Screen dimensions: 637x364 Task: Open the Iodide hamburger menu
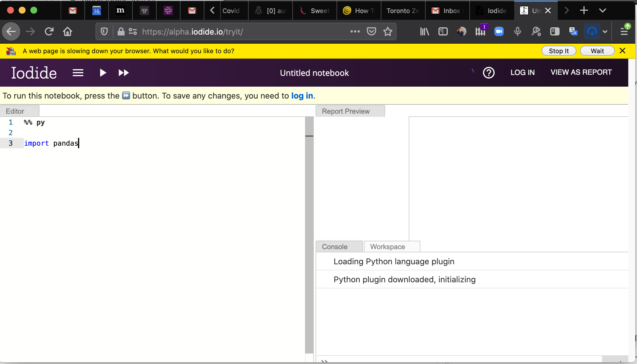coord(78,73)
